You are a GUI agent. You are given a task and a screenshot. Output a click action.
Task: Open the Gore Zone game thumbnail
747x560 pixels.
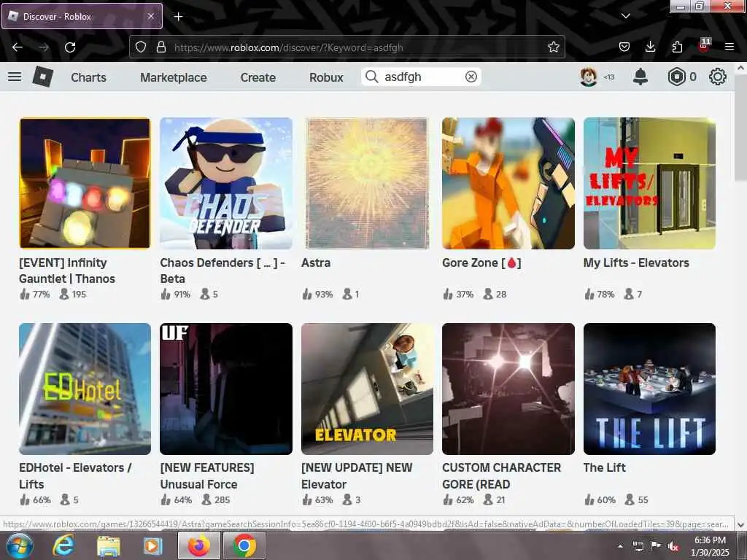point(508,183)
